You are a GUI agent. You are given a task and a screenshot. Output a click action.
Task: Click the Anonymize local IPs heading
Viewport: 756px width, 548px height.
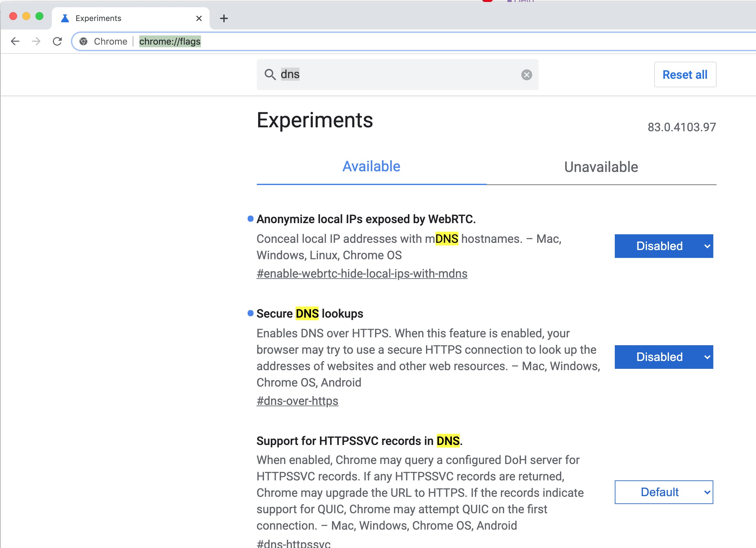pyautogui.click(x=366, y=219)
